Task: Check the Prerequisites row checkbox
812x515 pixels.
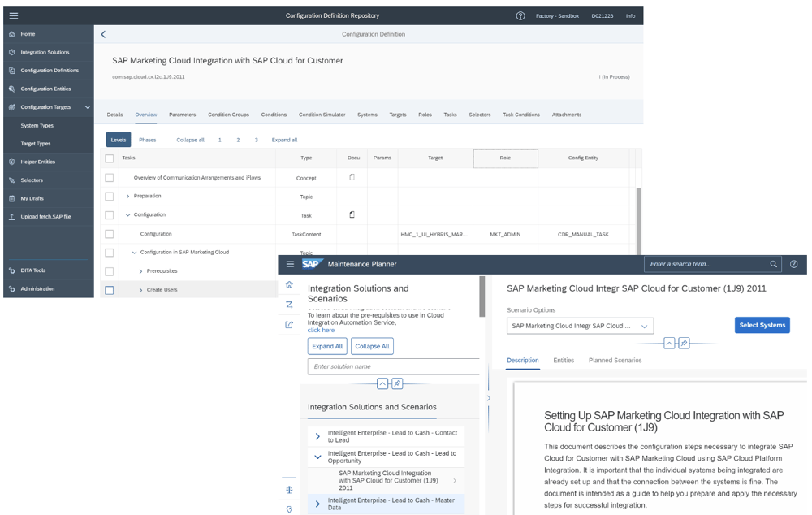Action: click(110, 271)
